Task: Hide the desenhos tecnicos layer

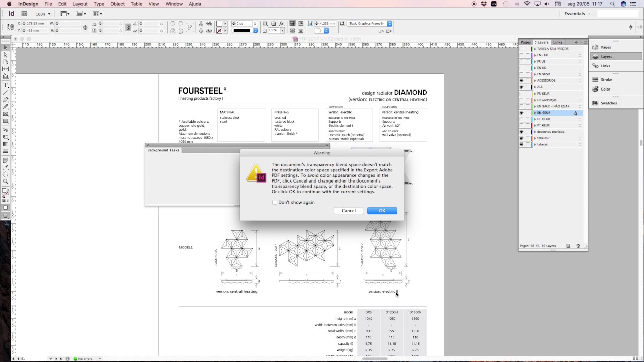Action: point(521,132)
